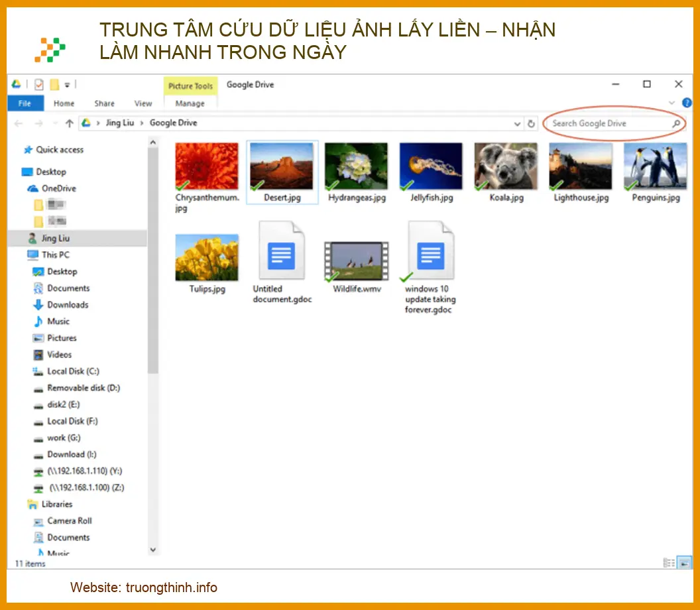Viewport: 700px width, 610px height.
Task: Click the Google Drive icon in title bar
Action: 16,84
